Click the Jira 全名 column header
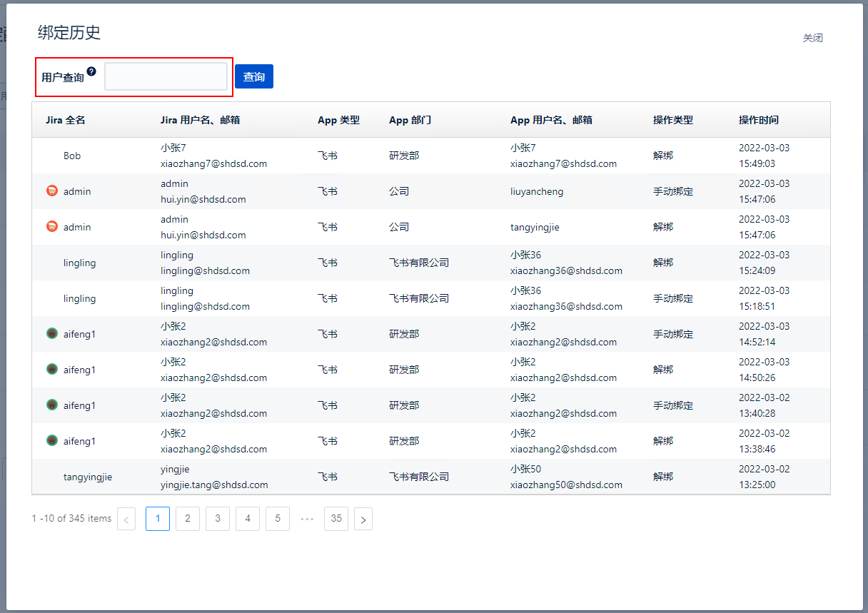The height and width of the screenshot is (613, 868). 66,120
